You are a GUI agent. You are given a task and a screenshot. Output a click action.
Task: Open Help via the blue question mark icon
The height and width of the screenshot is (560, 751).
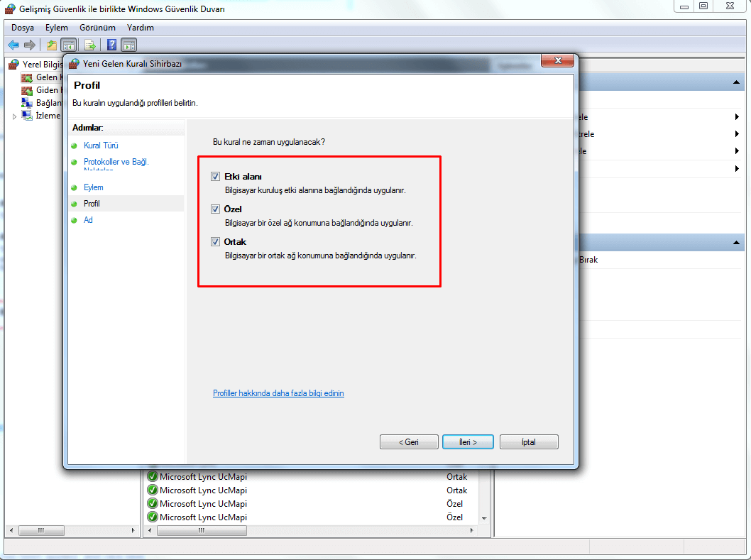pyautogui.click(x=111, y=45)
